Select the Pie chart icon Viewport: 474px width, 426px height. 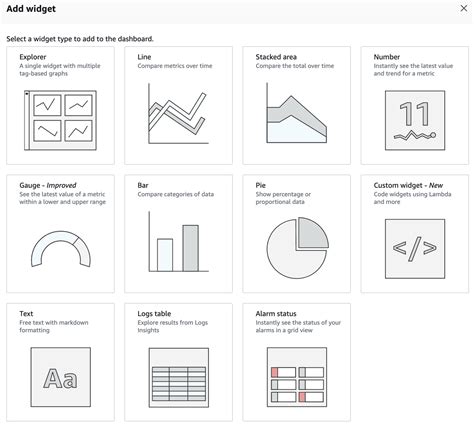(x=297, y=248)
